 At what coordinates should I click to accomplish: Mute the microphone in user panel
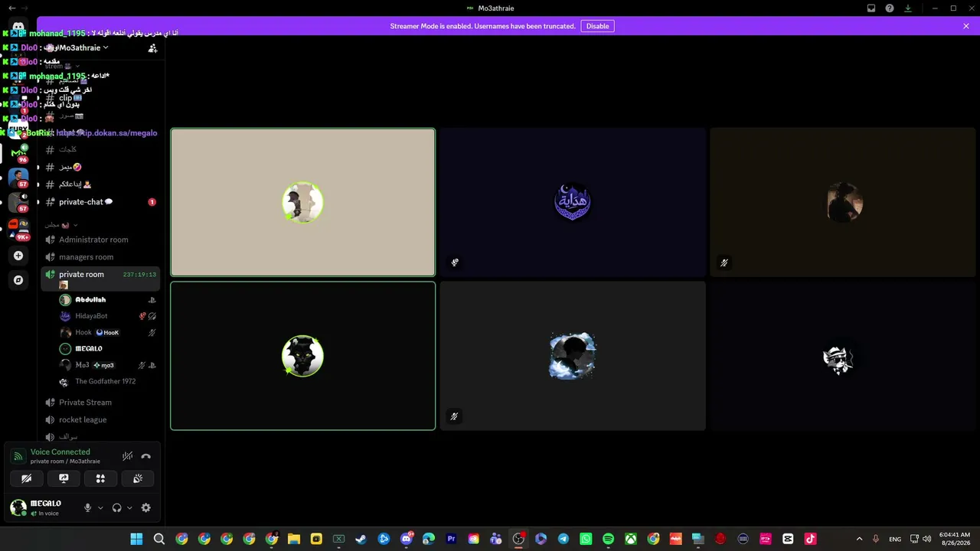coord(87,507)
